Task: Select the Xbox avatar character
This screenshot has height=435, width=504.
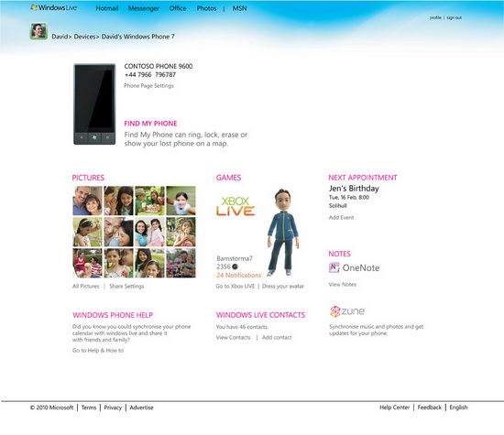Action: [283, 233]
